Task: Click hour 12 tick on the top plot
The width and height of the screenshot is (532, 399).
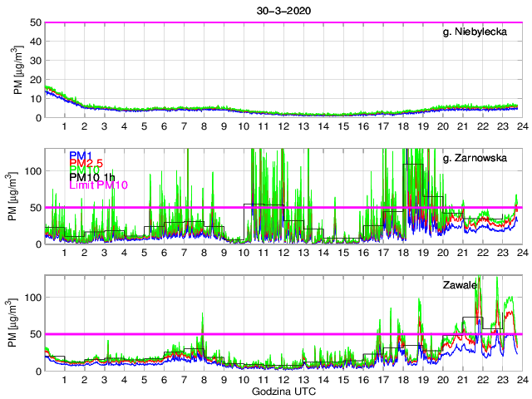Action: tap(283, 126)
